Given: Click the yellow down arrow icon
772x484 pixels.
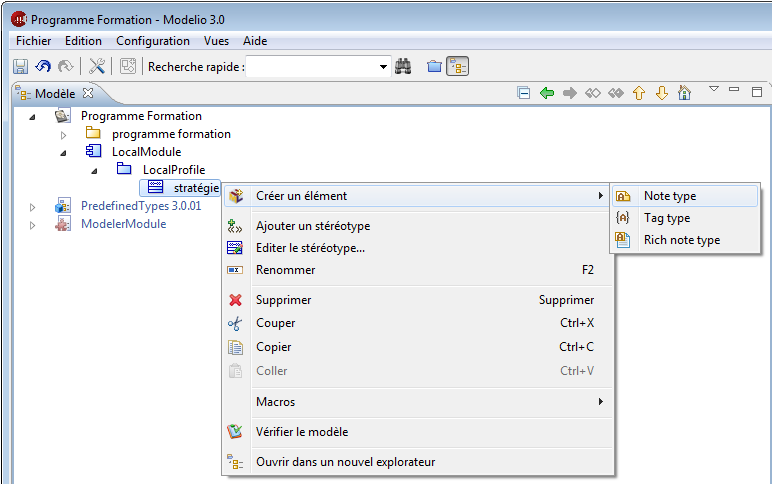Looking at the screenshot, I should click(662, 93).
